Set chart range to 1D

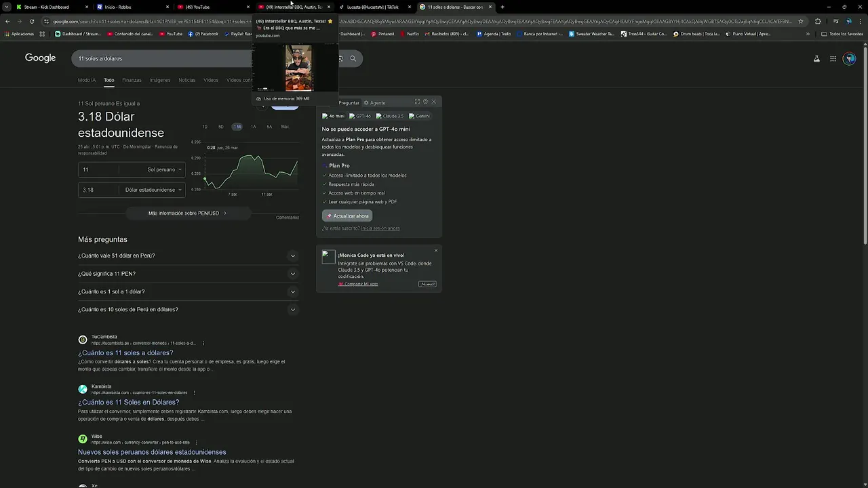[205, 127]
